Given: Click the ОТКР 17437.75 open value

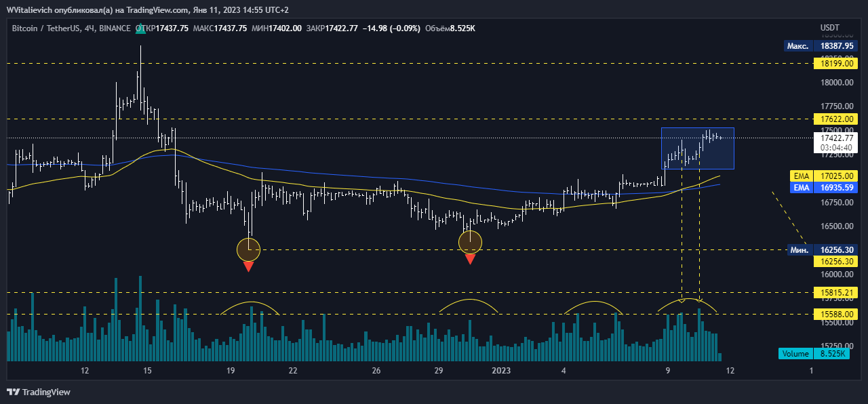Looking at the screenshot, I should (163, 28).
